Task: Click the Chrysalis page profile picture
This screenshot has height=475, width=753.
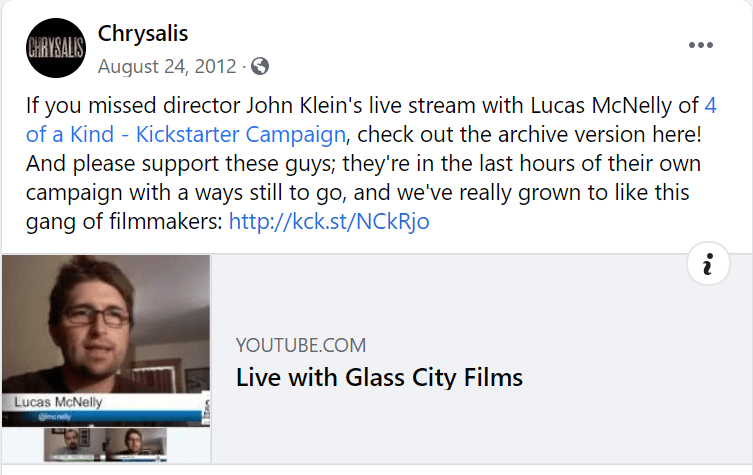Action: coord(56,47)
